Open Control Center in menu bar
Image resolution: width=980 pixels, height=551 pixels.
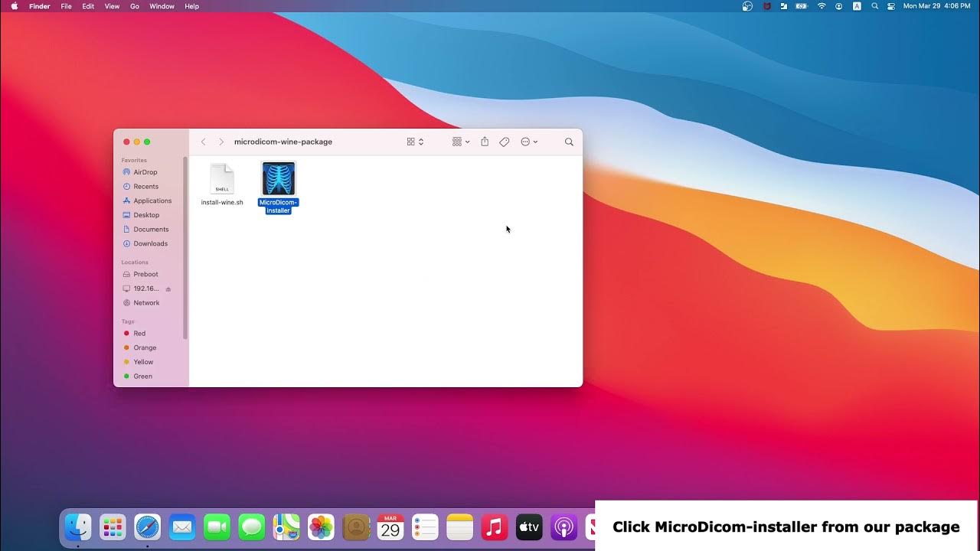click(x=891, y=6)
